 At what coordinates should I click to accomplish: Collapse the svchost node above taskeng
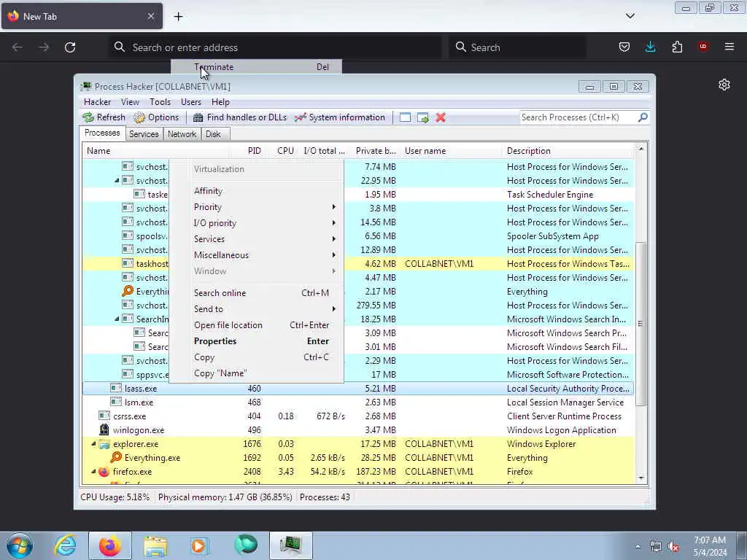click(x=117, y=181)
